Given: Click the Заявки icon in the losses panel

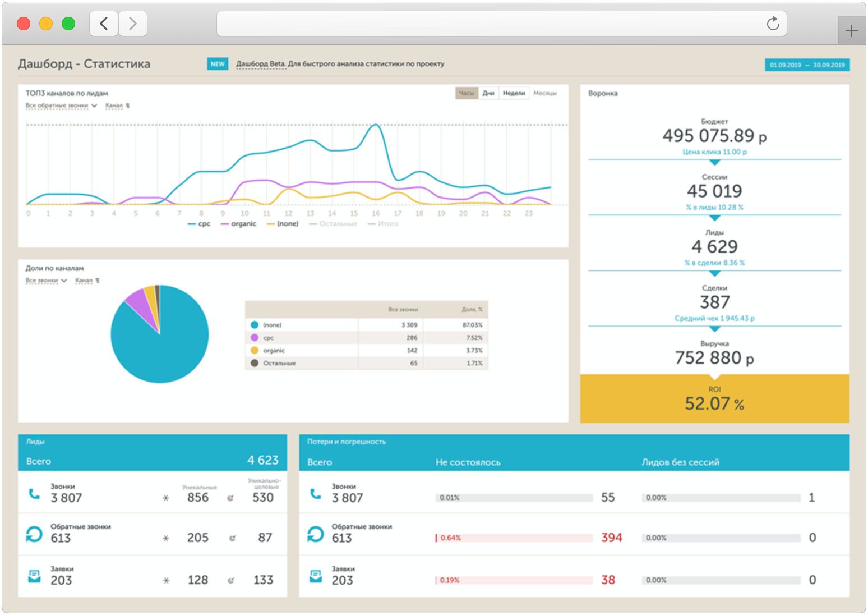Looking at the screenshot, I should coord(316,576).
